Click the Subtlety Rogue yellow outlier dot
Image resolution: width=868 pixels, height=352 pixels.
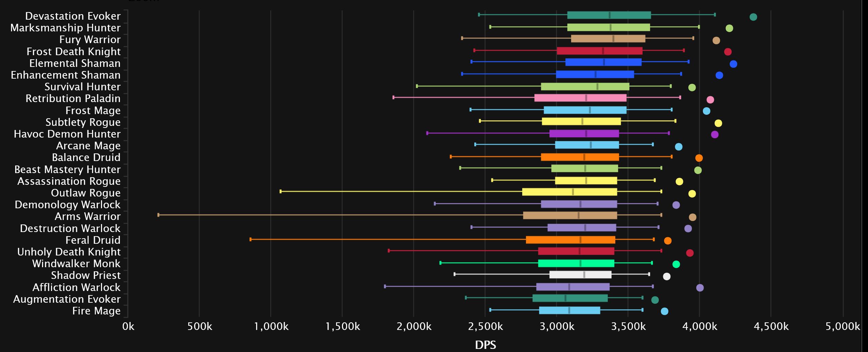click(718, 123)
